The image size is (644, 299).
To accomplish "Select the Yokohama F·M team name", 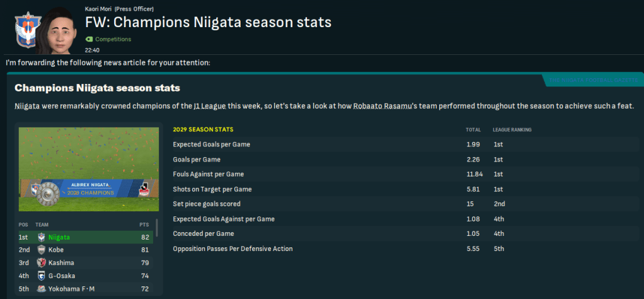I will pos(71,288).
